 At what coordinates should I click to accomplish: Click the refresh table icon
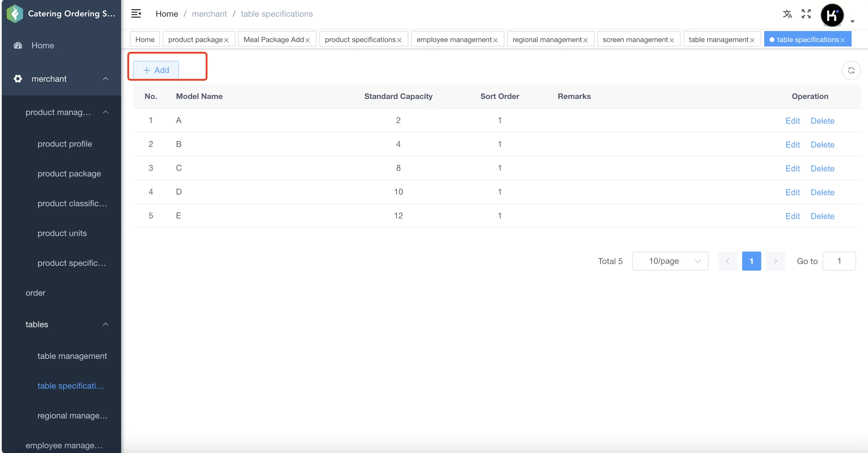tap(851, 70)
